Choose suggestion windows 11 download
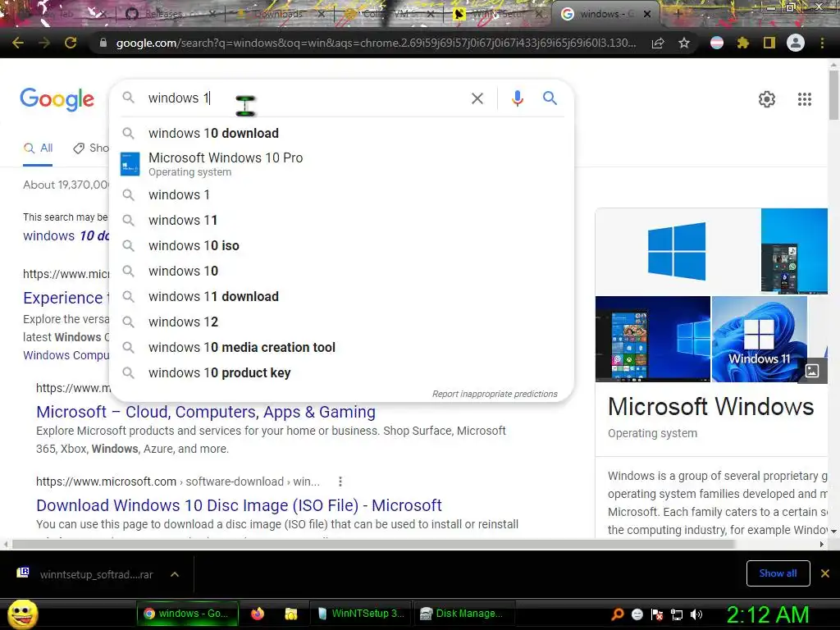The height and width of the screenshot is (630, 840). 341,296
